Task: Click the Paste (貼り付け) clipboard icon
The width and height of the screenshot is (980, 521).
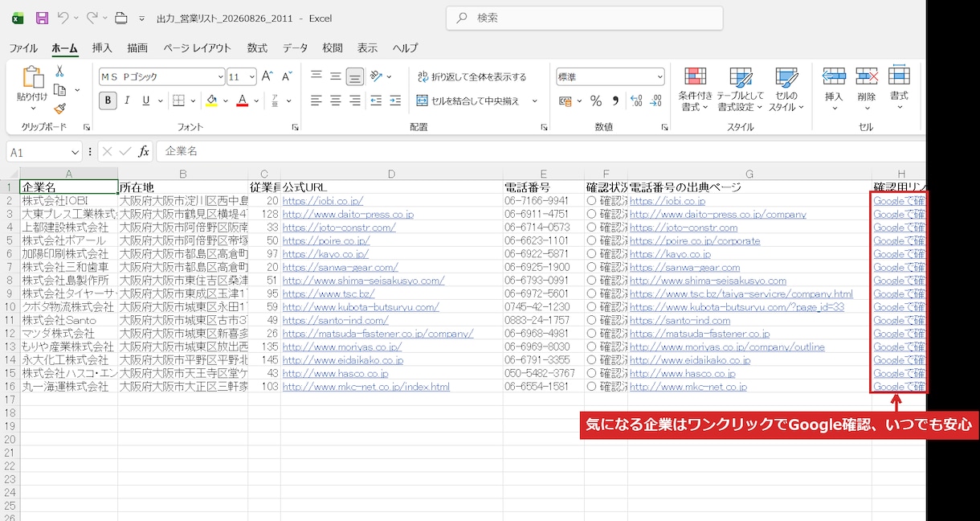Action: point(32,77)
